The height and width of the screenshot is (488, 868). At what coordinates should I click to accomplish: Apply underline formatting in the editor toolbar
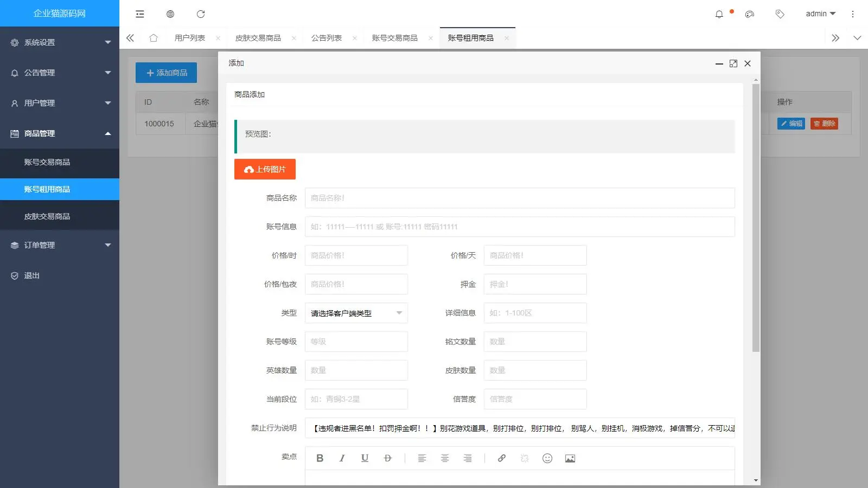365,458
